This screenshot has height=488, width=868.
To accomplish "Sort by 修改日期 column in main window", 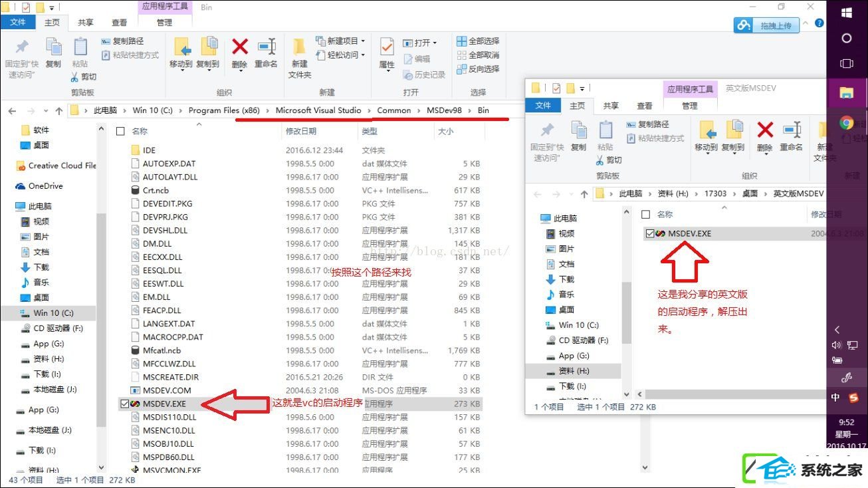I will click(x=301, y=132).
